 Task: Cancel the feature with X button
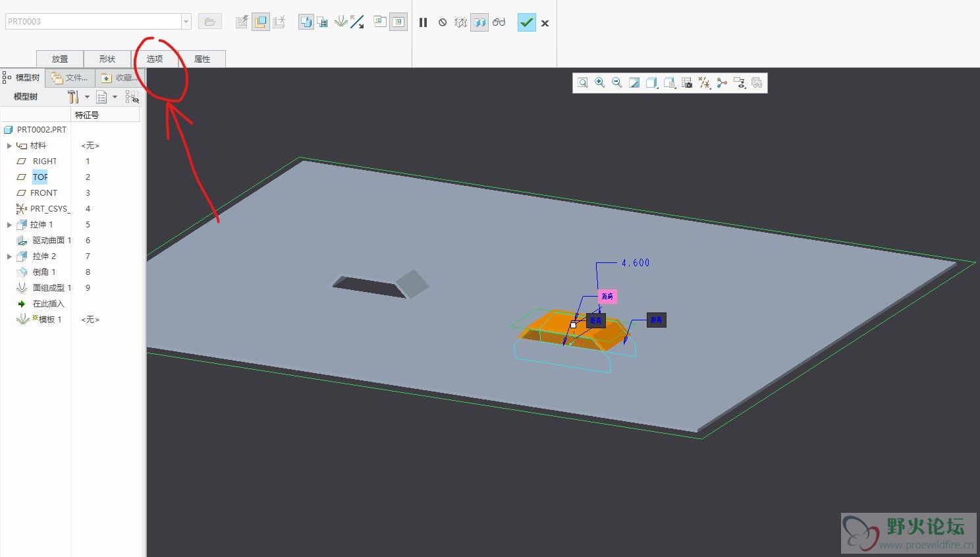(545, 23)
